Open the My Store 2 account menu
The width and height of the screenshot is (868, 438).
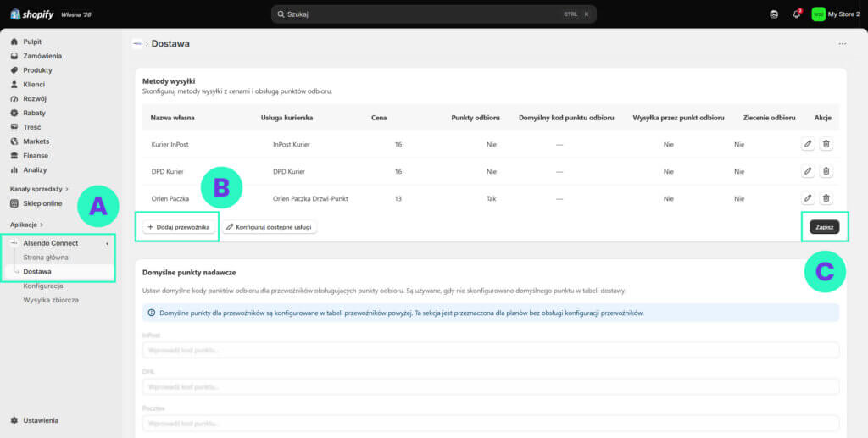[836, 14]
